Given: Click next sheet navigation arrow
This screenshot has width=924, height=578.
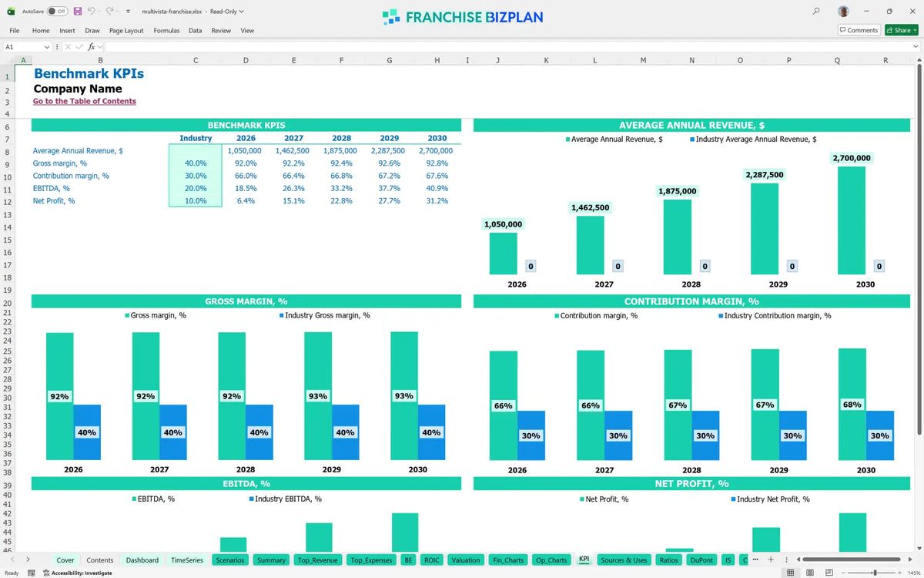Looking at the screenshot, I should click(28, 560).
